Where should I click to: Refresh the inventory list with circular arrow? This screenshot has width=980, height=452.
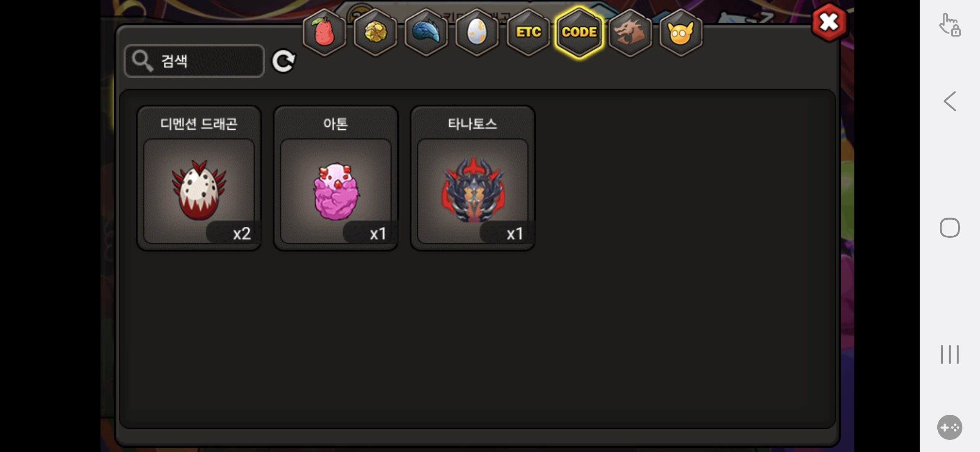pyautogui.click(x=284, y=62)
